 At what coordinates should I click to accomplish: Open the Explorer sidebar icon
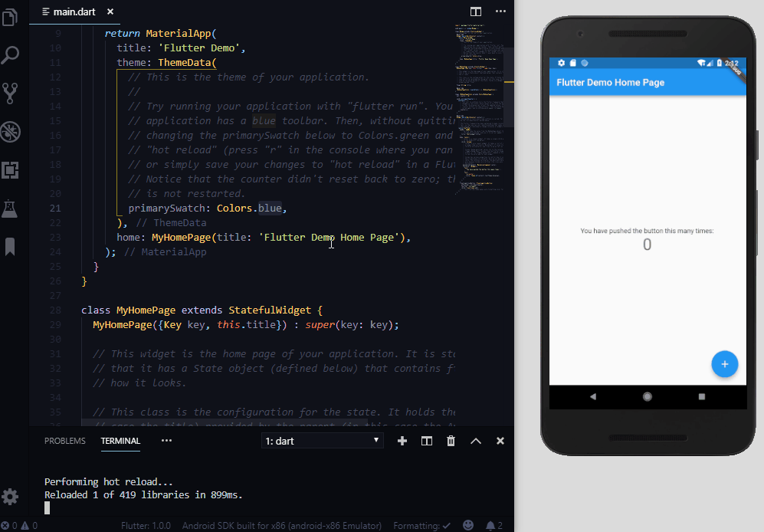(11, 17)
